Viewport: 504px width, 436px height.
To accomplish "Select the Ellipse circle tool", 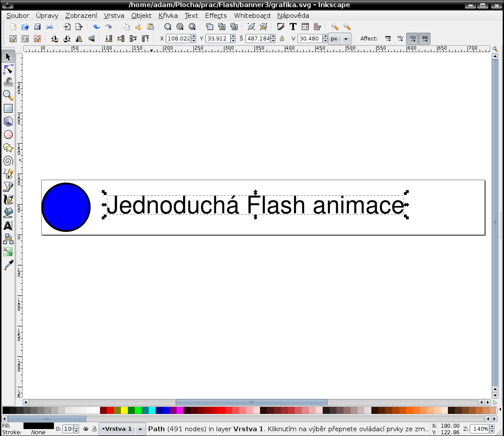I will 8,134.
